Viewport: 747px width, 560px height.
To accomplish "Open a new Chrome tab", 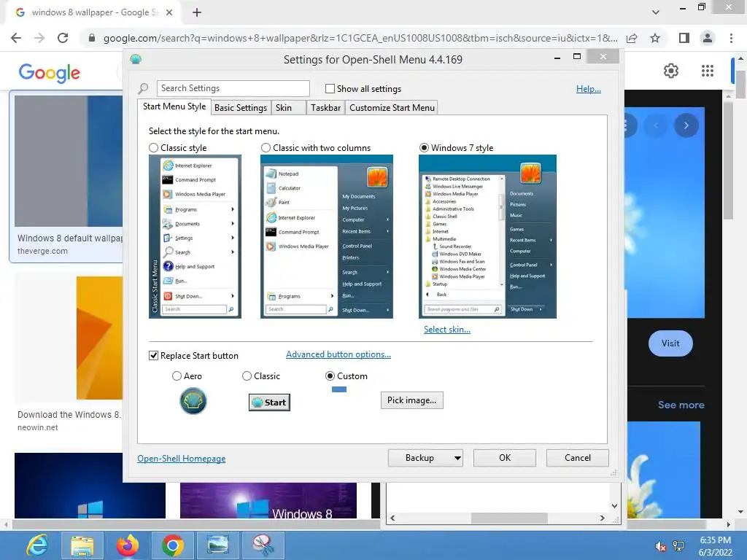I will [x=197, y=12].
